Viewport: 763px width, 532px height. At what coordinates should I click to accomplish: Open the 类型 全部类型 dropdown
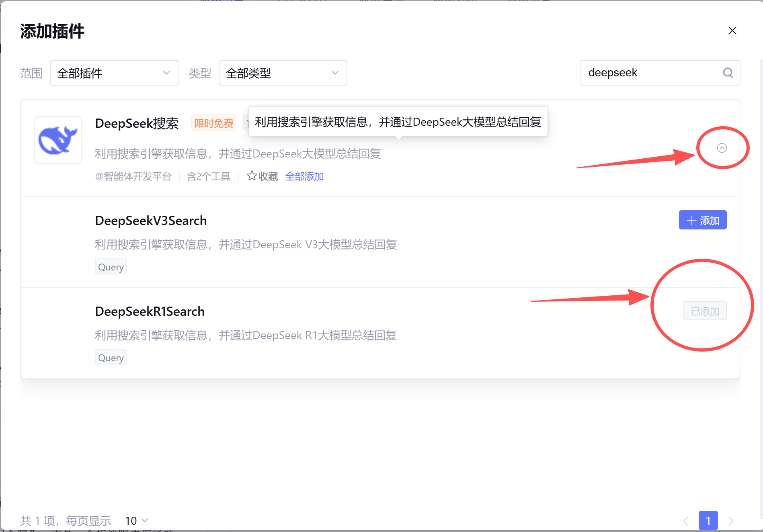[x=283, y=73]
